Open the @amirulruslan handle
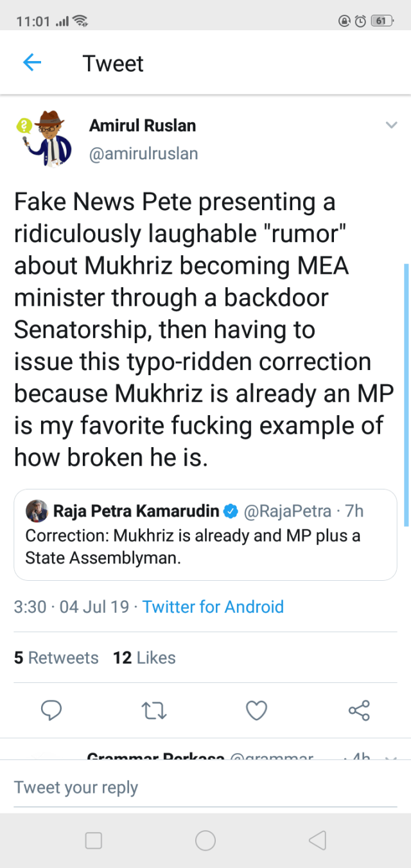The height and width of the screenshot is (868, 411). 143,154
